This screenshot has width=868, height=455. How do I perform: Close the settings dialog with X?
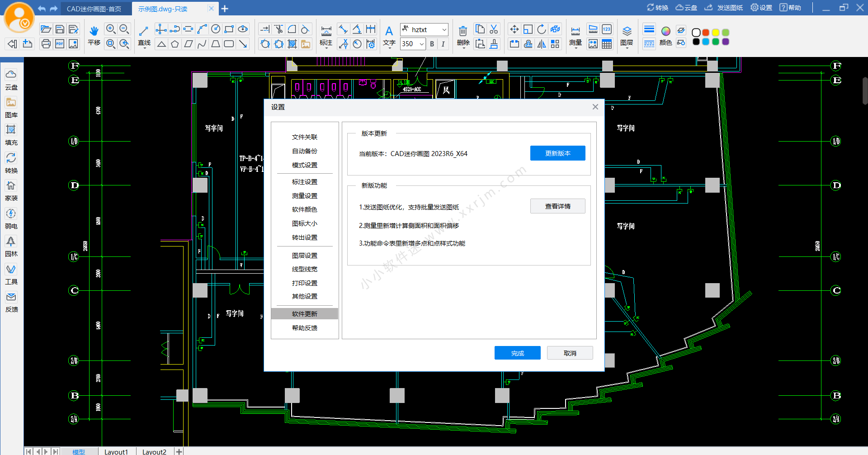pyautogui.click(x=595, y=107)
